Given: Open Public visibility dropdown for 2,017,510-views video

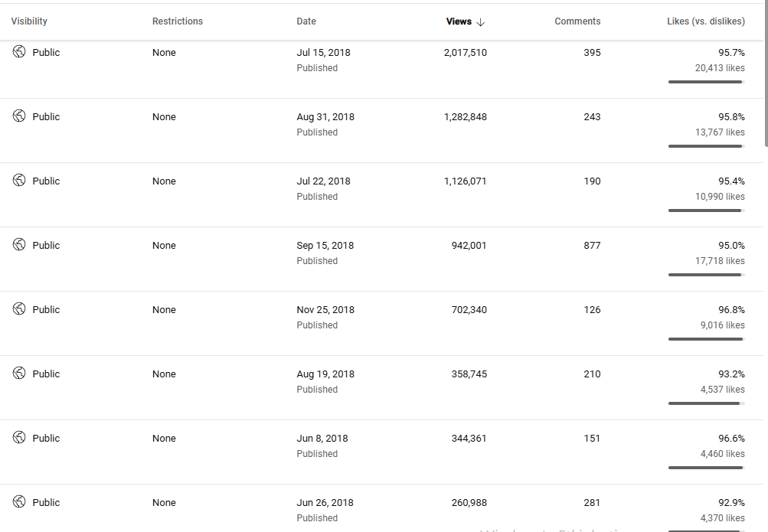Looking at the screenshot, I should (46, 53).
